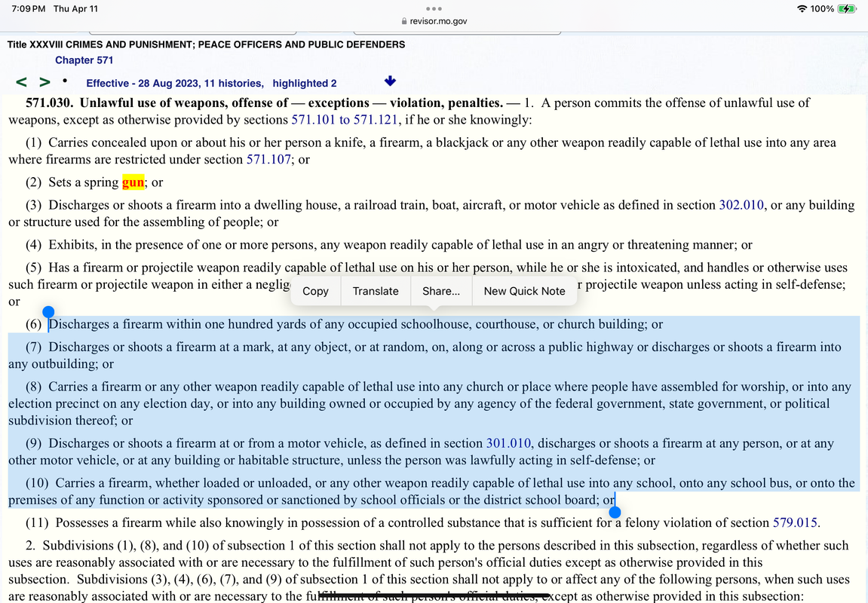The height and width of the screenshot is (603, 868).
Task: Tap the words 'violation, penalties.' in heading
Action: tap(446, 103)
